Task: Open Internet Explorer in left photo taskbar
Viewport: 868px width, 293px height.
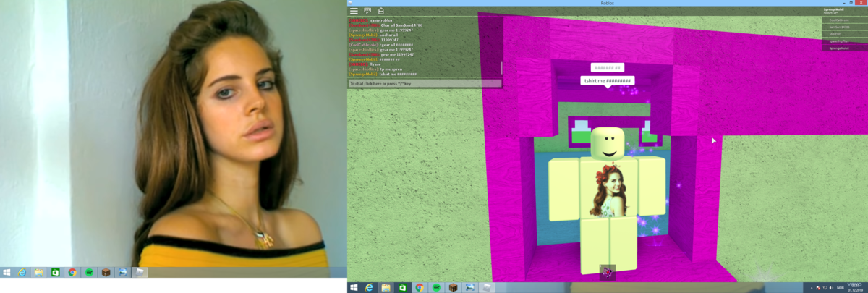Action: coord(22,272)
